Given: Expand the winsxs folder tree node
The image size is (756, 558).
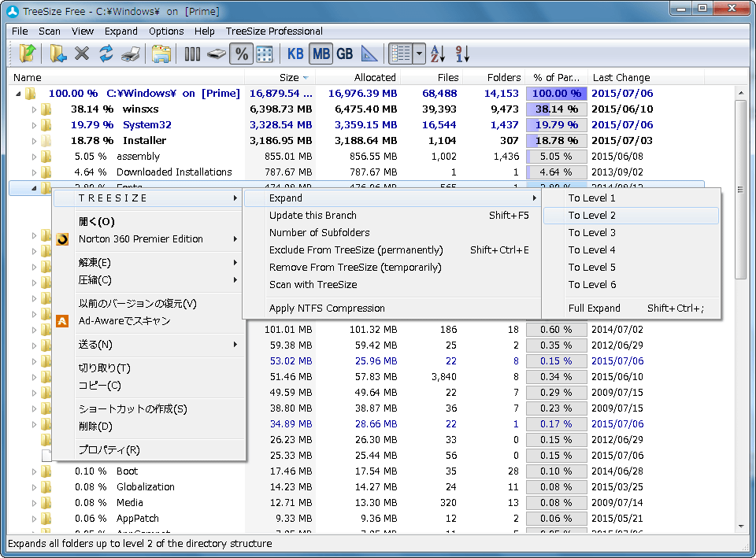Looking at the screenshot, I should (x=34, y=109).
